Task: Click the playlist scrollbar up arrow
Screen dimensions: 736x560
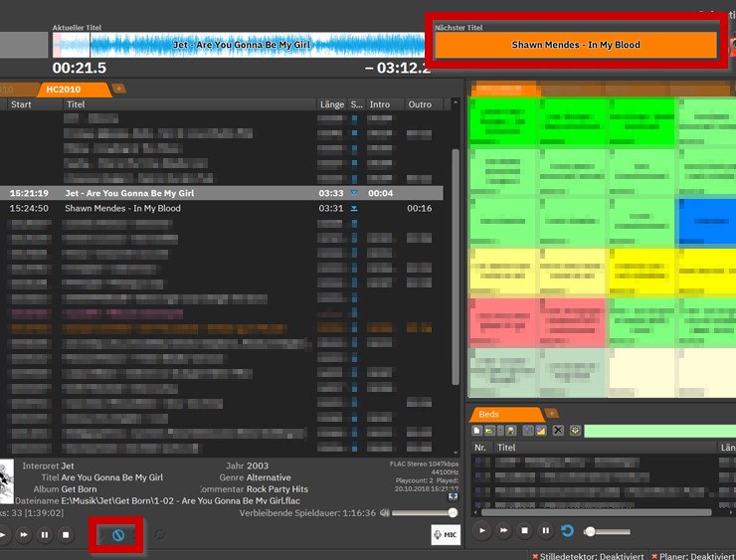Action: [456, 101]
